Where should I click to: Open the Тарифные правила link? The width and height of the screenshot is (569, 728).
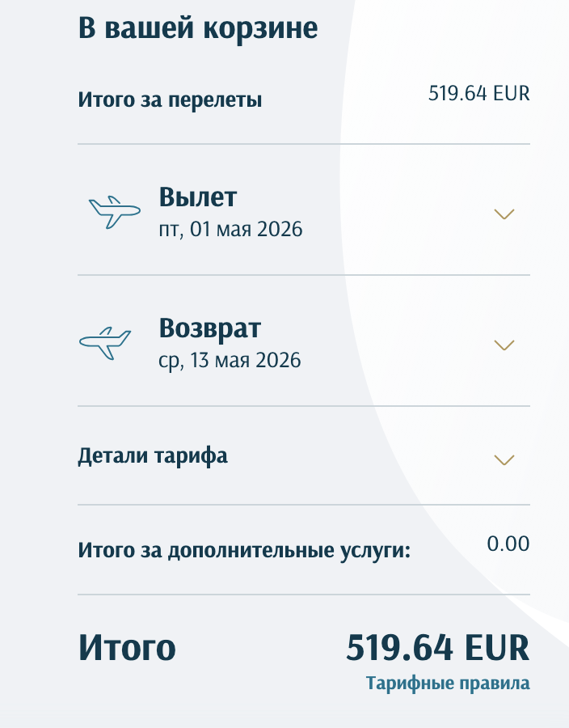[448, 684]
